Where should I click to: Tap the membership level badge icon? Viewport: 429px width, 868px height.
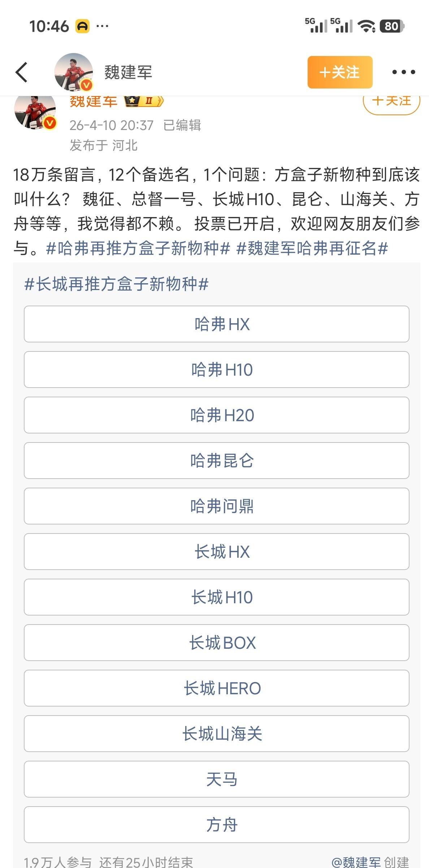(144, 101)
